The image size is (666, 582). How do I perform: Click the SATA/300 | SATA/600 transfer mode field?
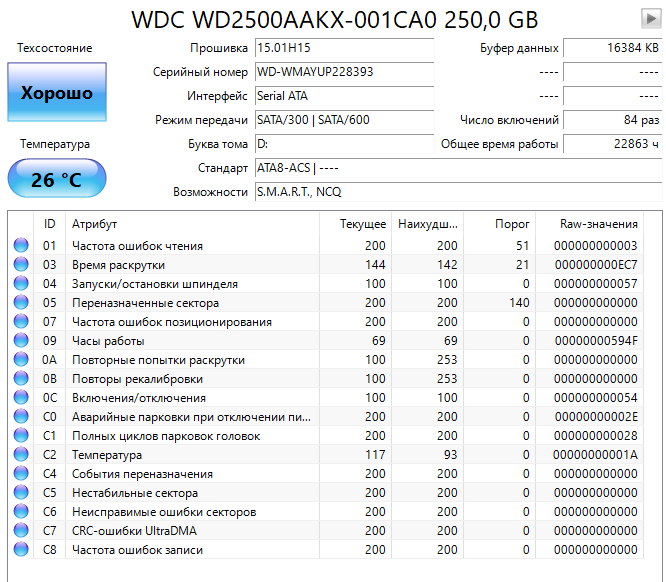(344, 120)
